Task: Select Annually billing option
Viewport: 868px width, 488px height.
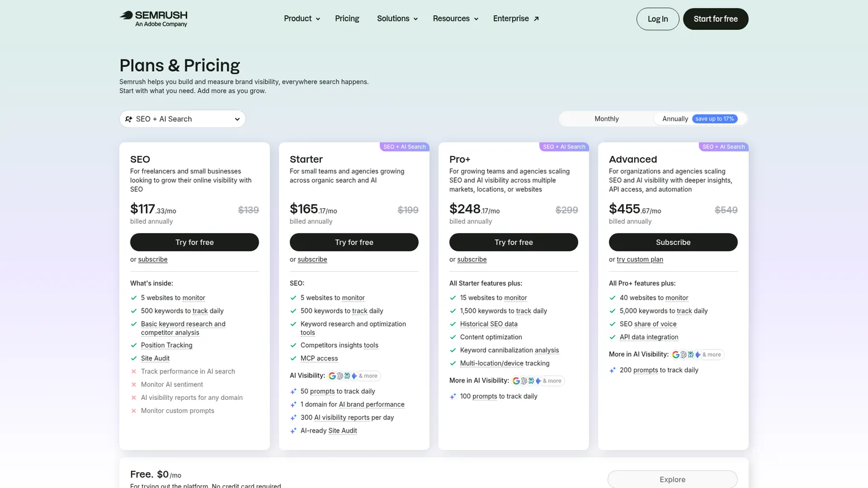Action: pos(675,119)
